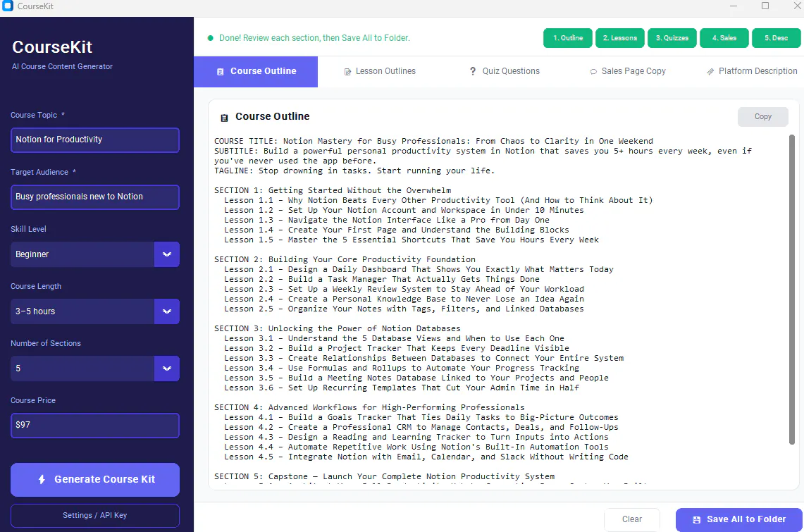Click SECTION 5: Capstone heading line
Image resolution: width=804 pixels, height=532 pixels.
tap(384, 476)
